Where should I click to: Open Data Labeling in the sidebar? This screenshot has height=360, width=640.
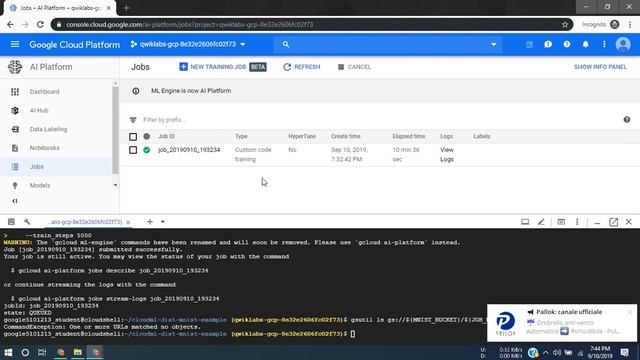[x=48, y=129]
